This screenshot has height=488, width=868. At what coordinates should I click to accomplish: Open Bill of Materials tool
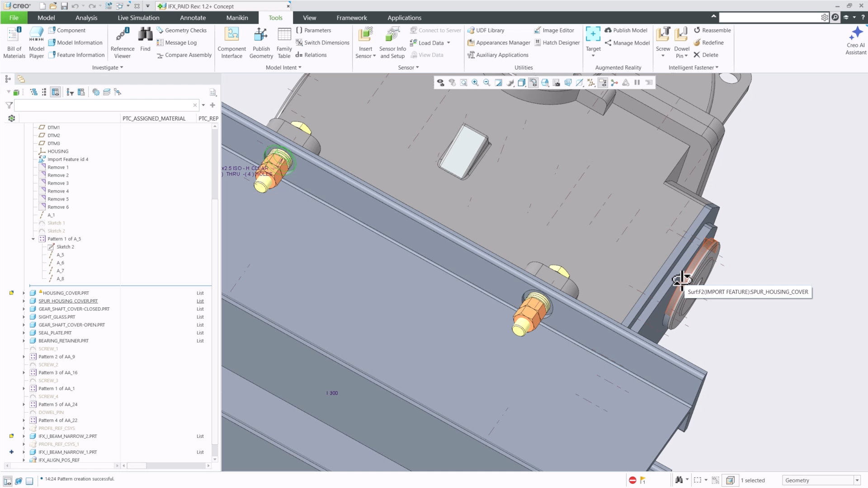[14, 43]
